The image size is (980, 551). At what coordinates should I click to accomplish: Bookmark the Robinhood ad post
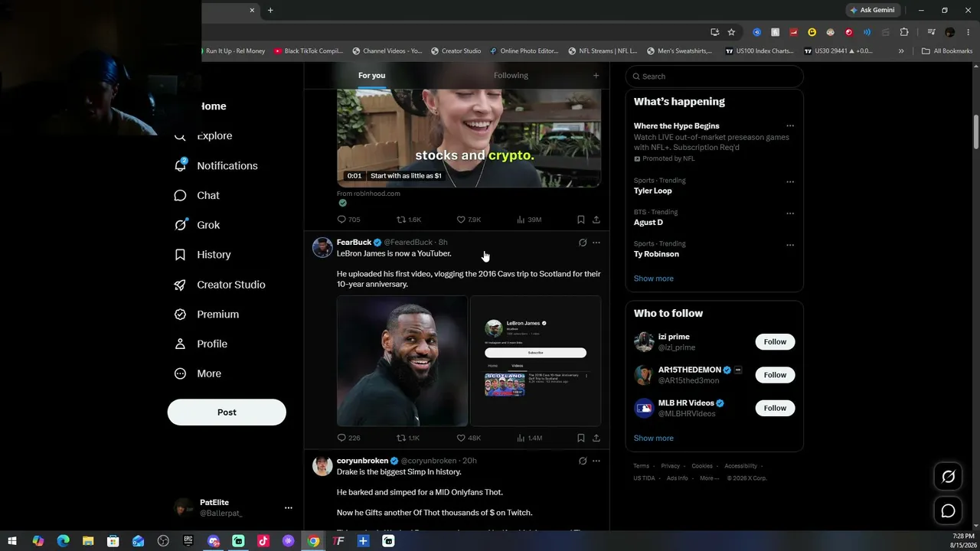(x=581, y=220)
